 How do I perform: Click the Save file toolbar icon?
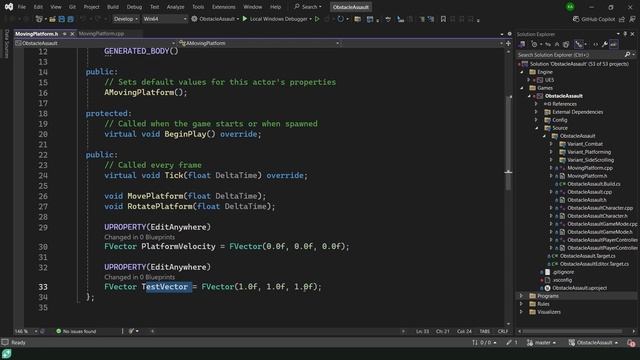[62, 19]
